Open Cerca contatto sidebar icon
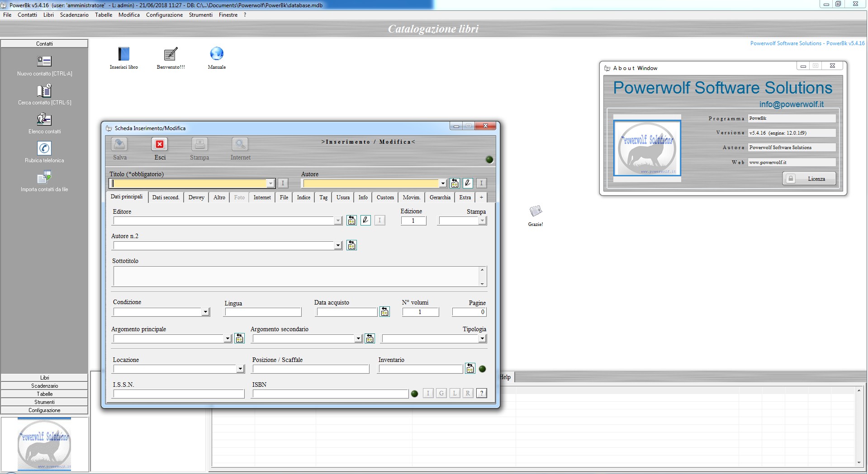The image size is (868, 474). pos(44,90)
